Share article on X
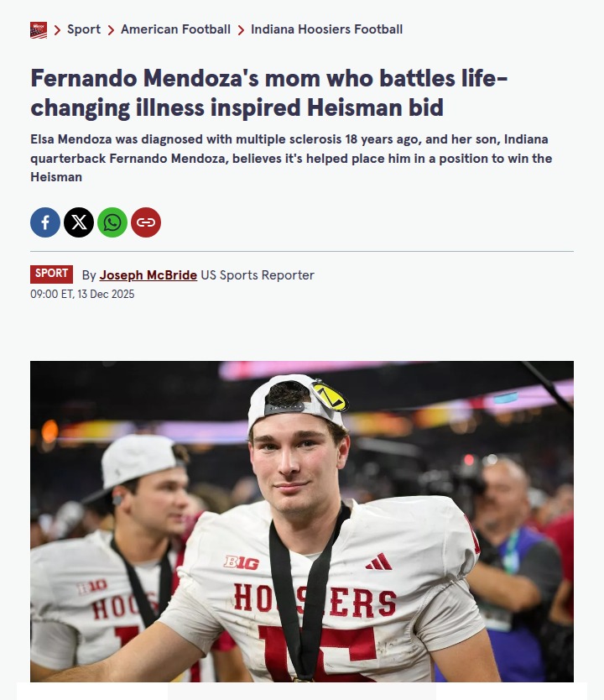The width and height of the screenshot is (604, 700). (79, 222)
